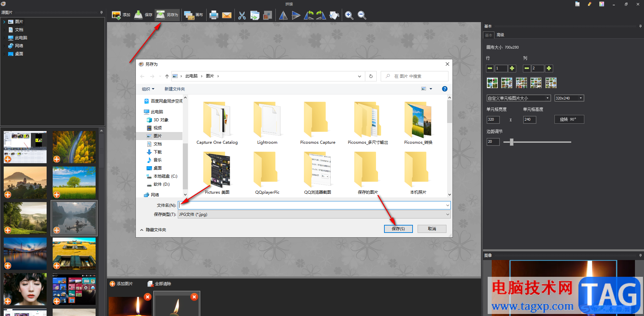
Task: Click the 单元格高度 field showing 240
Action: [x=529, y=120]
